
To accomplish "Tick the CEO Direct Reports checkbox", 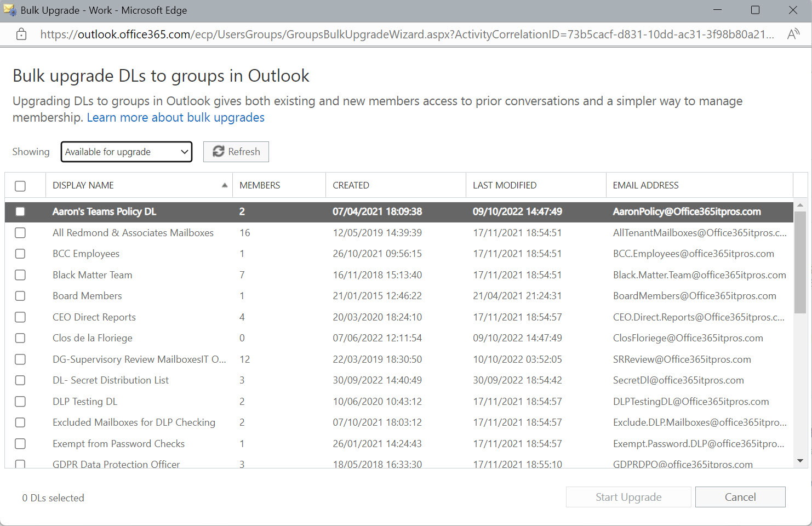I will (x=20, y=317).
